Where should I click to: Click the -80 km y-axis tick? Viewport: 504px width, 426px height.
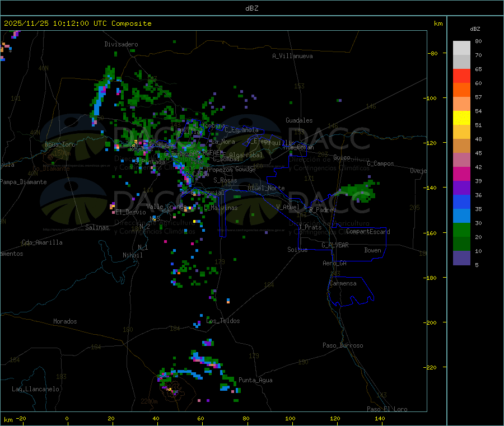click(x=433, y=53)
